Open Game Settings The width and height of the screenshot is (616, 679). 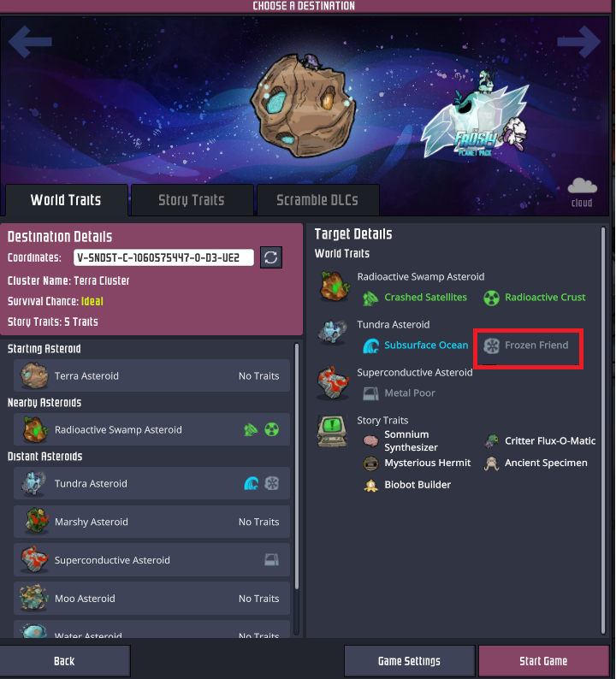(x=409, y=661)
